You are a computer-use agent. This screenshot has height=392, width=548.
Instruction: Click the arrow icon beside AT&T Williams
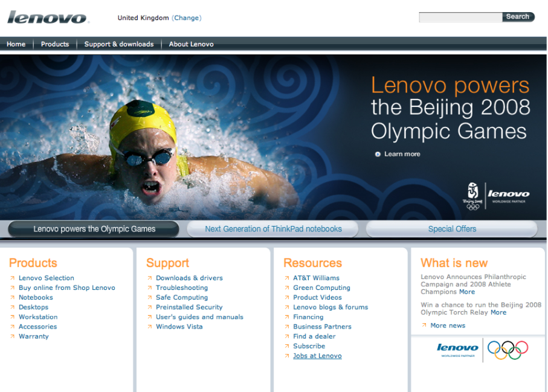[287, 278]
